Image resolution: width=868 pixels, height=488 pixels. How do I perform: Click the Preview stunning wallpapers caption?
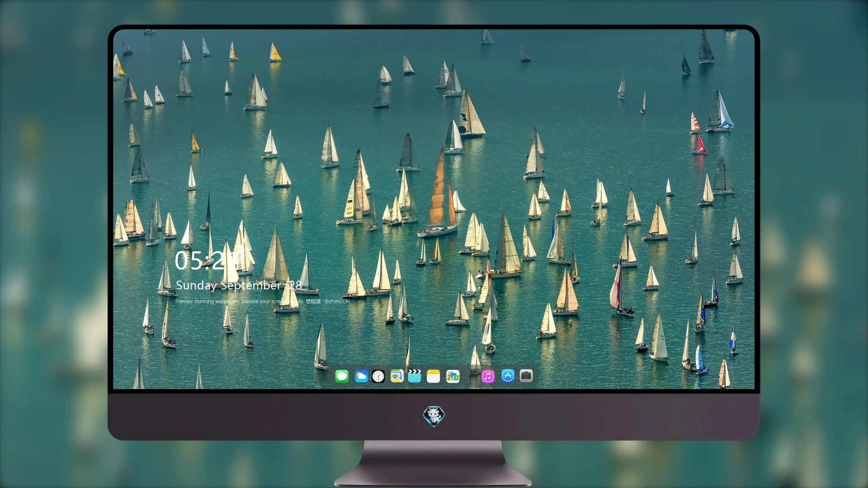click(262, 301)
